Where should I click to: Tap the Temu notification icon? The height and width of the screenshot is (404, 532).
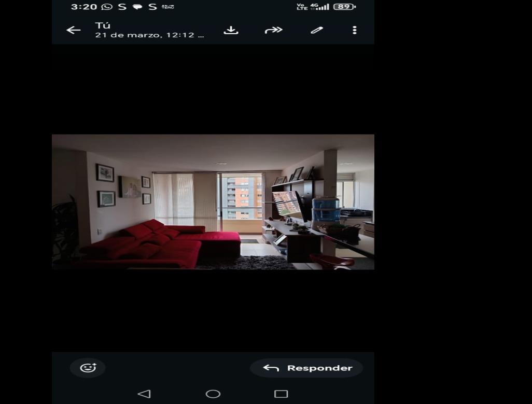click(x=168, y=7)
